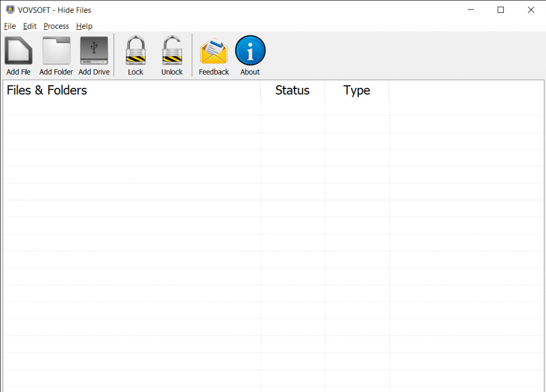Open the File menu
The height and width of the screenshot is (392, 546).
click(10, 26)
